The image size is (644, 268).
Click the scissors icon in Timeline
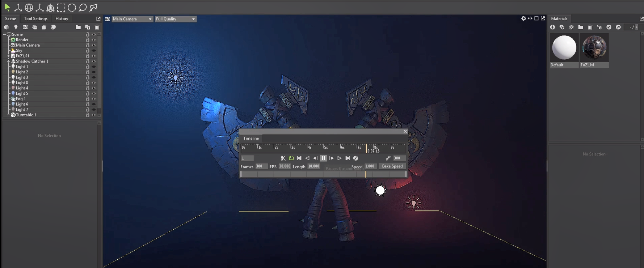coord(283,158)
